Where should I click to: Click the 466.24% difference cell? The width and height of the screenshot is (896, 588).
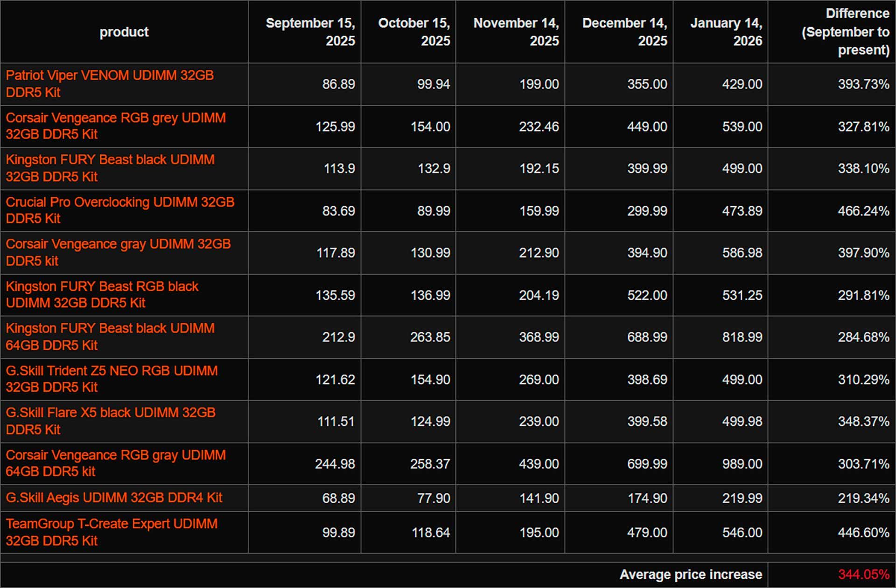tap(863, 211)
